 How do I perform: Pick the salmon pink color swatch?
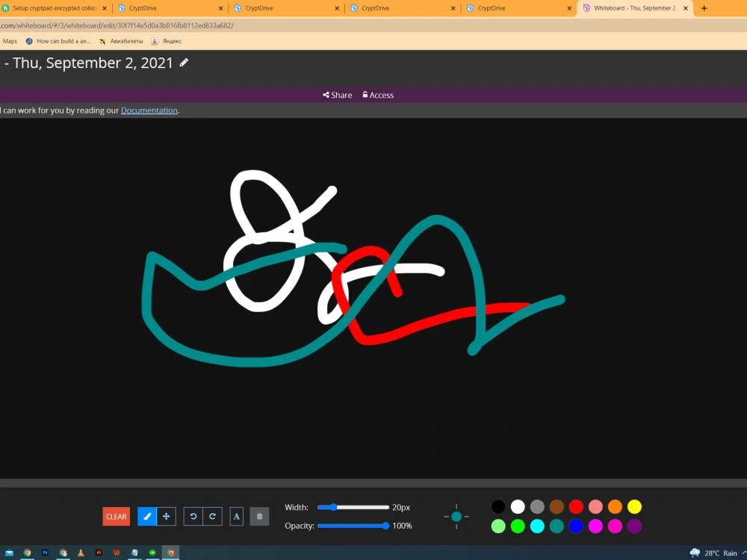595,507
